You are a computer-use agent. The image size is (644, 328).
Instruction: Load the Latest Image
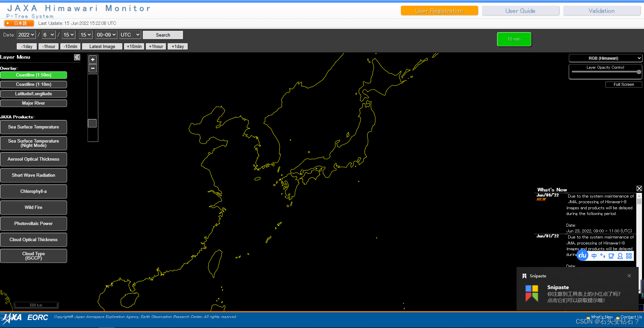tap(102, 47)
